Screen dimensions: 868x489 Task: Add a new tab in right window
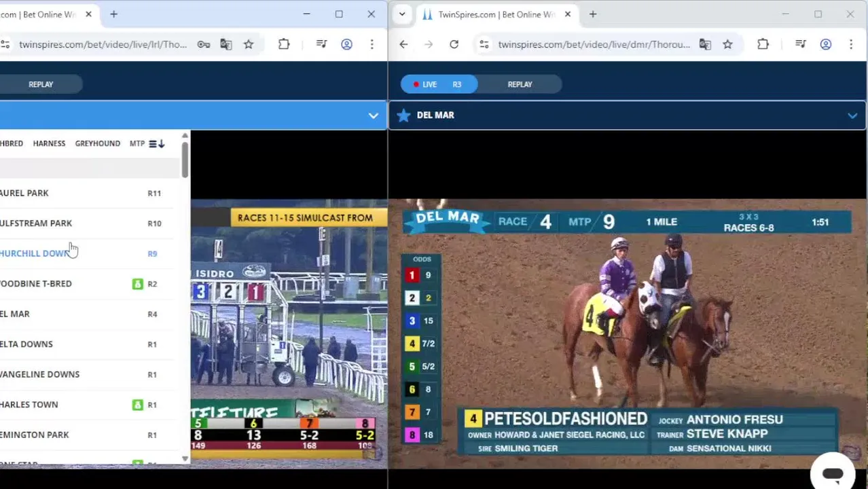pyautogui.click(x=592, y=14)
